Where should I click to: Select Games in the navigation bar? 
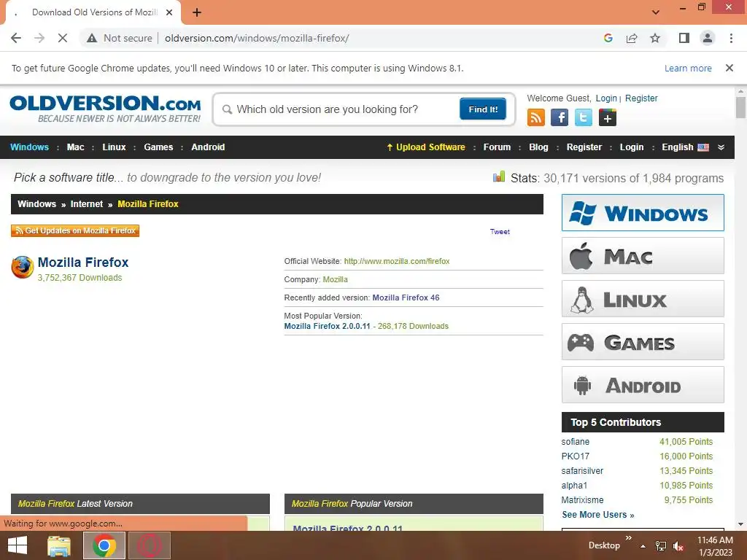(158, 147)
